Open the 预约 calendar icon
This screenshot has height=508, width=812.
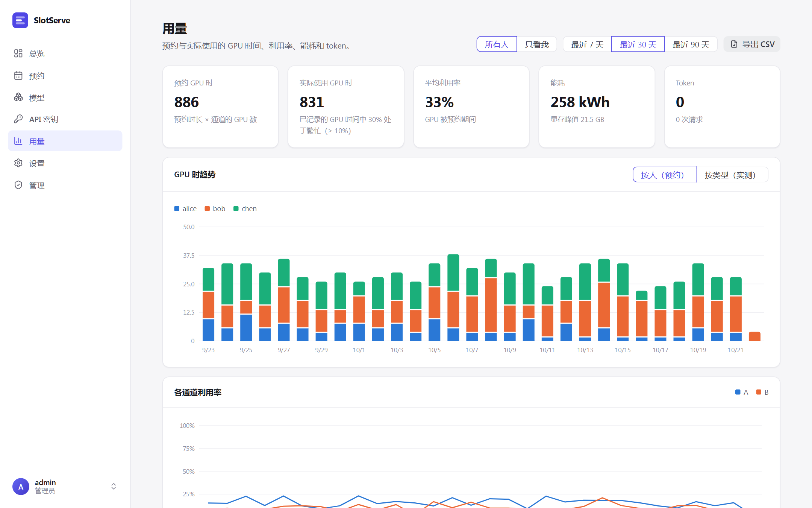pyautogui.click(x=18, y=76)
